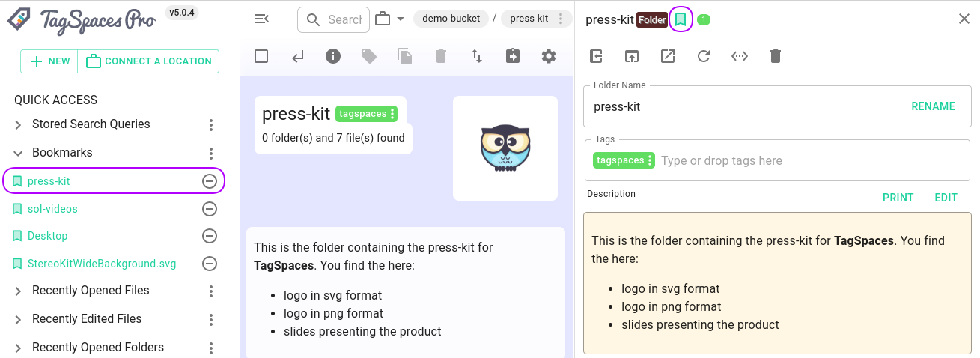The width and height of the screenshot is (980, 358).
Task: Delete the folder using right panel trash icon
Action: tap(776, 56)
